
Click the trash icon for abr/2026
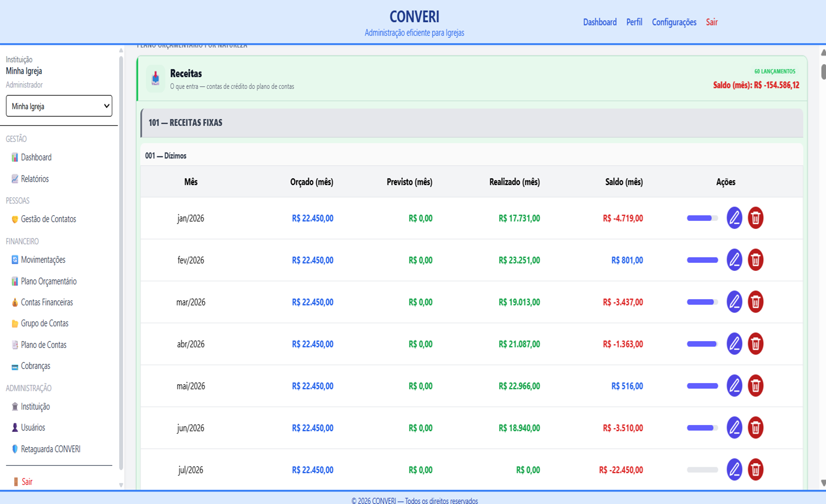[x=755, y=344]
